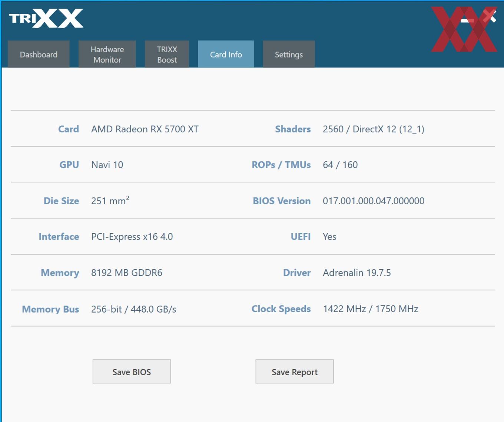
Task: Click memory value 8192 MB GDDR6
Action: pyautogui.click(x=127, y=273)
